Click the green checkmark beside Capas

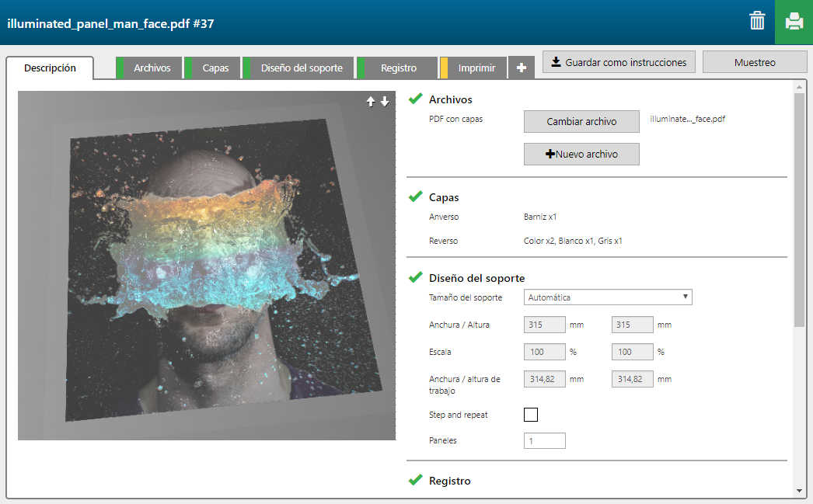coord(416,197)
